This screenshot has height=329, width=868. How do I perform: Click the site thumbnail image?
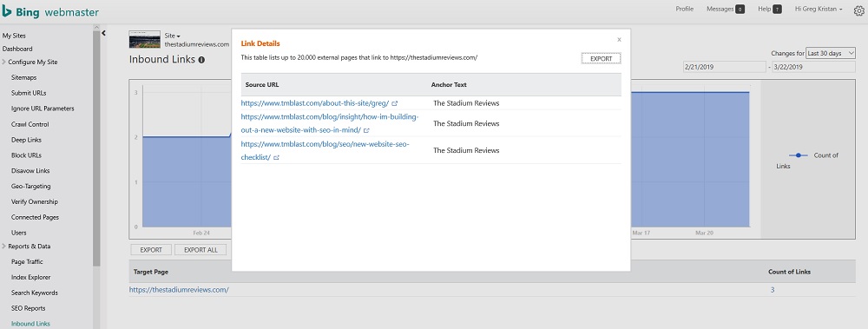(x=144, y=40)
